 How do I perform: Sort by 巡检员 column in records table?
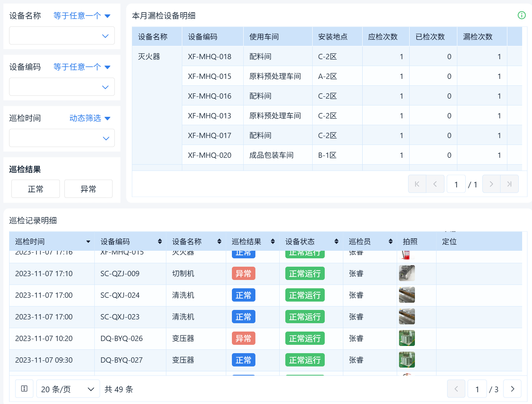click(390, 242)
